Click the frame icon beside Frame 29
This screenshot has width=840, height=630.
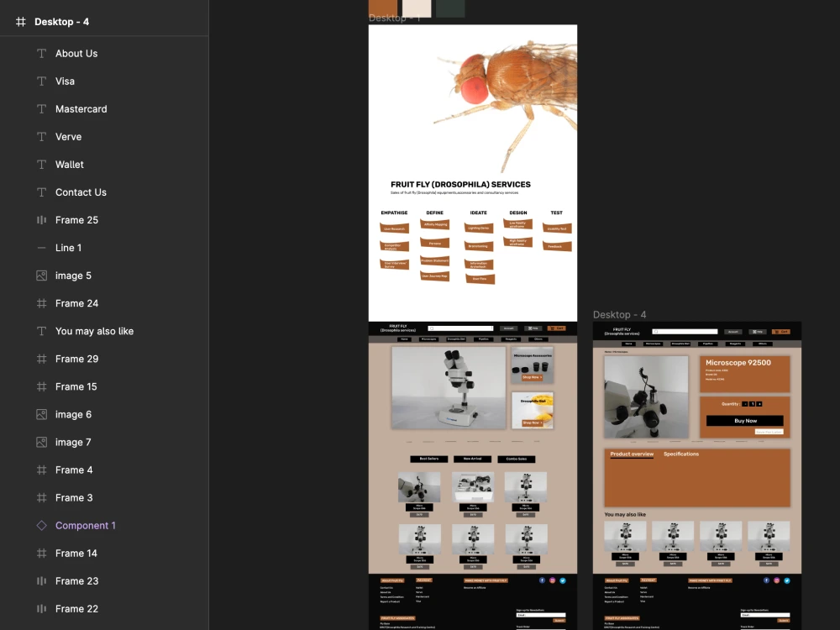(41, 359)
